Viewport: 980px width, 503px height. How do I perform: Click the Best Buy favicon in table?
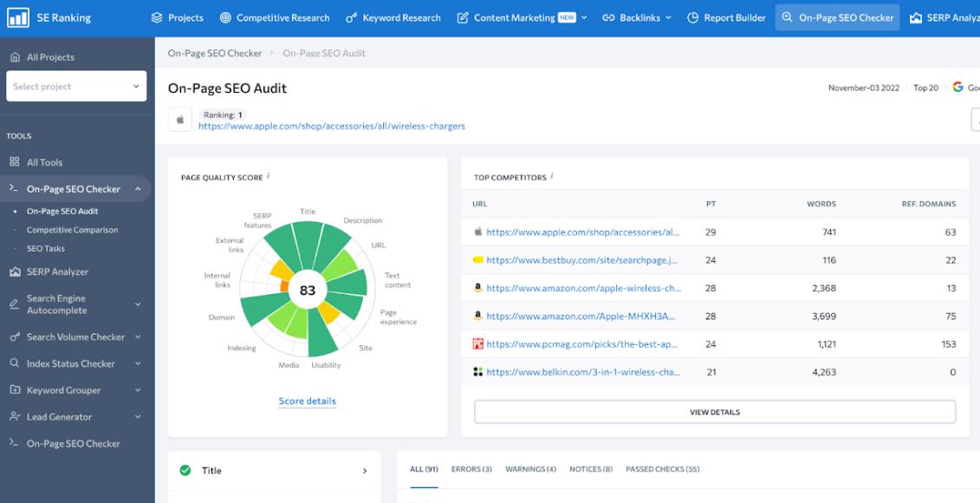(x=478, y=260)
